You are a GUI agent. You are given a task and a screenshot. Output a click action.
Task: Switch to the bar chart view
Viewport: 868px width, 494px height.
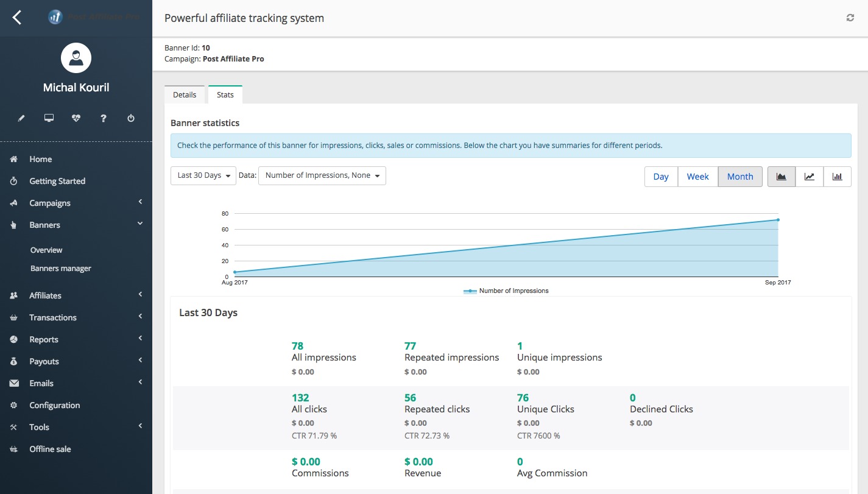click(x=837, y=177)
